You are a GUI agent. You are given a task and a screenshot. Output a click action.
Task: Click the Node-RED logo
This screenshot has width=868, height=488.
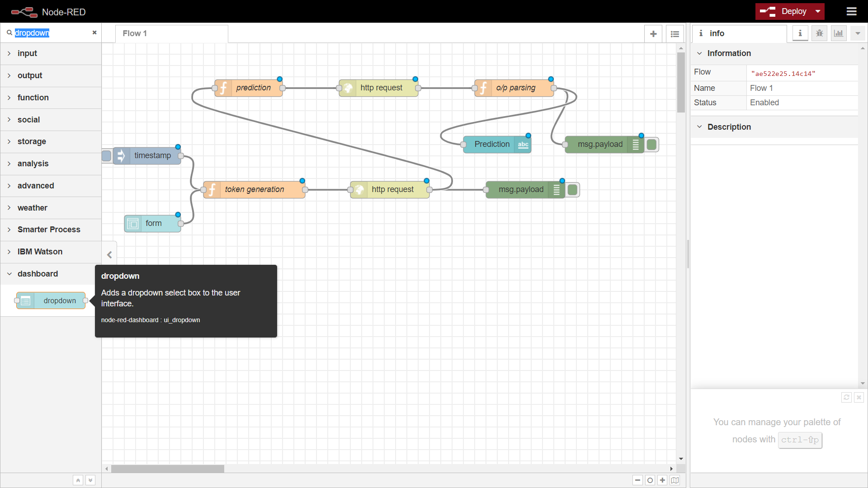(48, 12)
